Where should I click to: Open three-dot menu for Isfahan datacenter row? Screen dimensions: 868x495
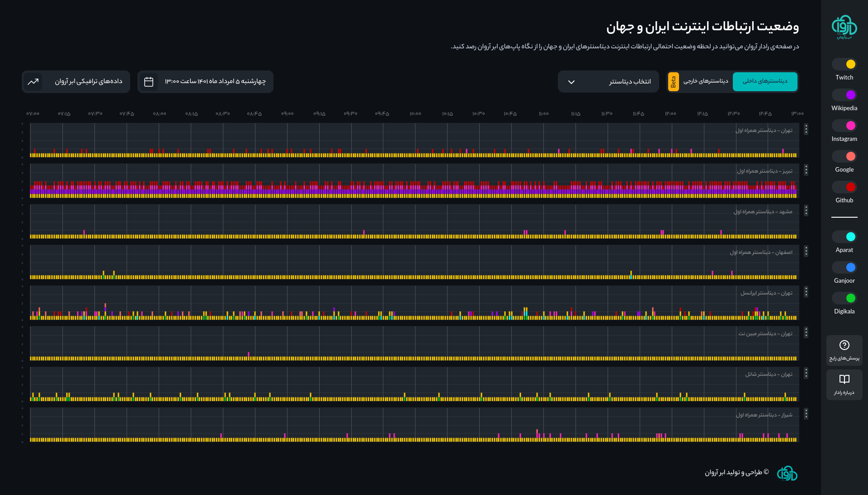pyautogui.click(x=806, y=252)
